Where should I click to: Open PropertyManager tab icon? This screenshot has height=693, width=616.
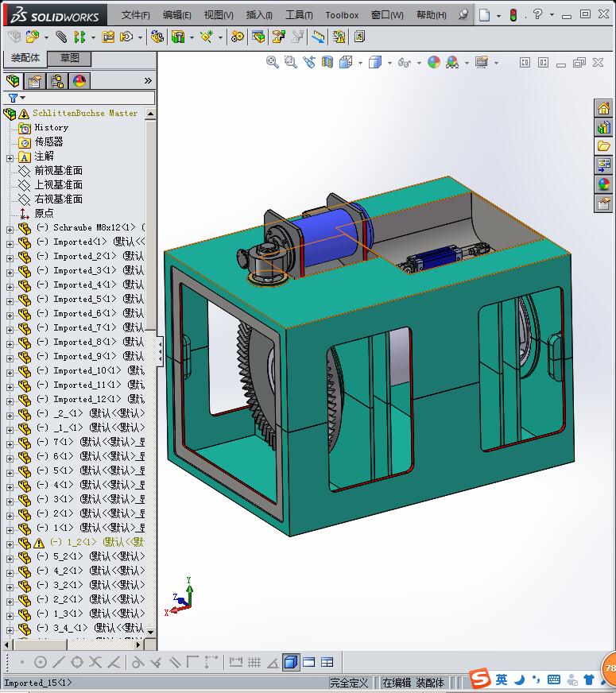pyautogui.click(x=34, y=81)
